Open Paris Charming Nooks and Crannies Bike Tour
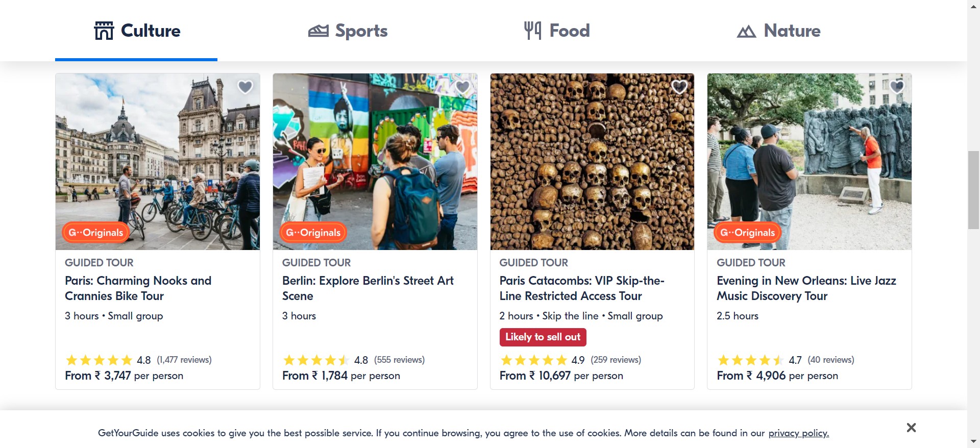 [138, 288]
